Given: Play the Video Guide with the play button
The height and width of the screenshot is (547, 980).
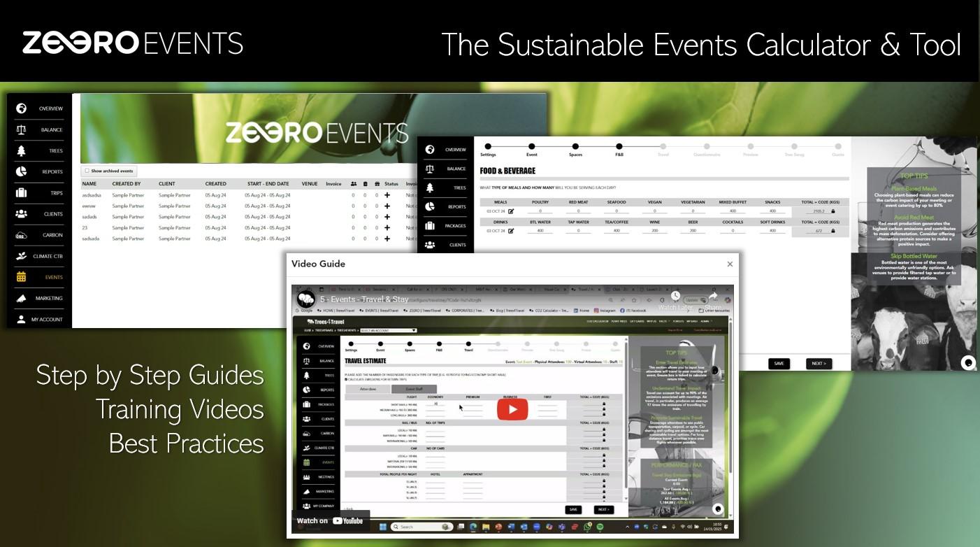Looking at the screenshot, I should click(x=512, y=409).
